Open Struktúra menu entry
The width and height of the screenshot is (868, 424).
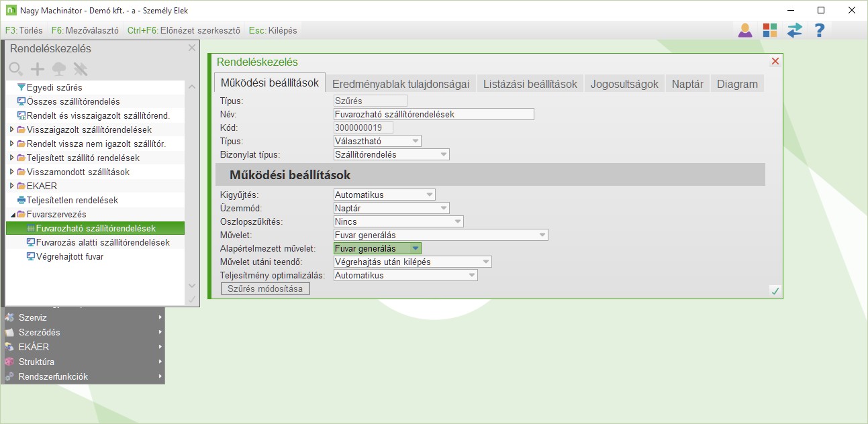pos(83,362)
